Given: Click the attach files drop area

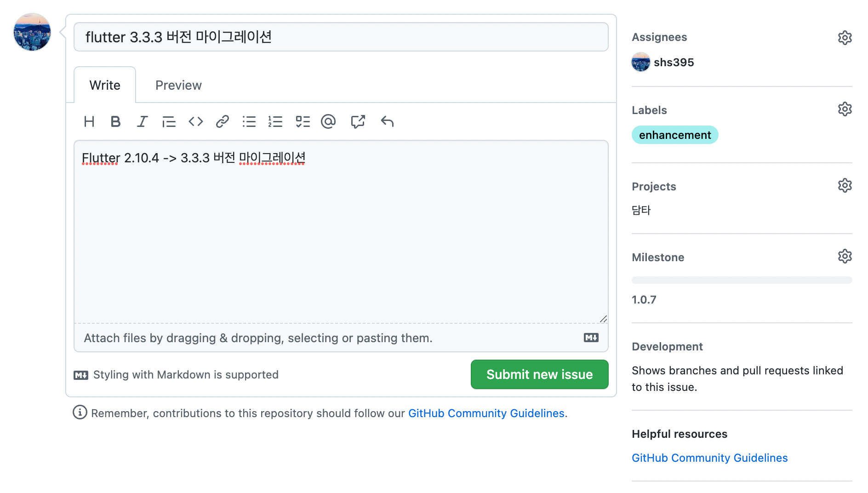Looking at the screenshot, I should (341, 338).
